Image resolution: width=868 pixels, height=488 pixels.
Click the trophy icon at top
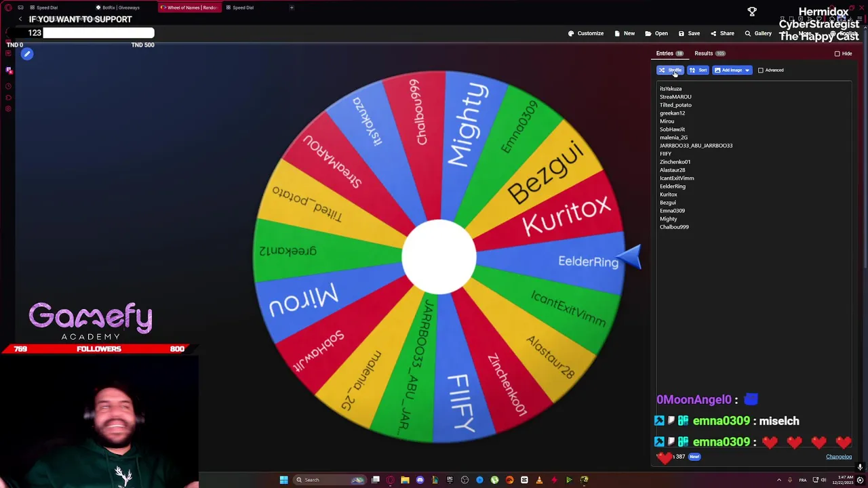(752, 12)
